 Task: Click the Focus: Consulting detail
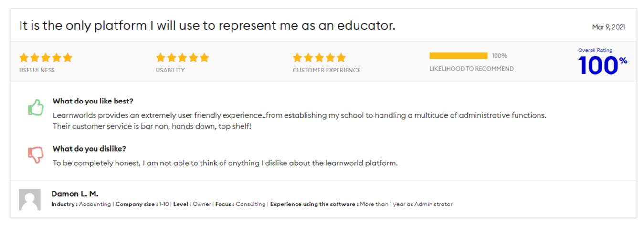[x=240, y=204]
